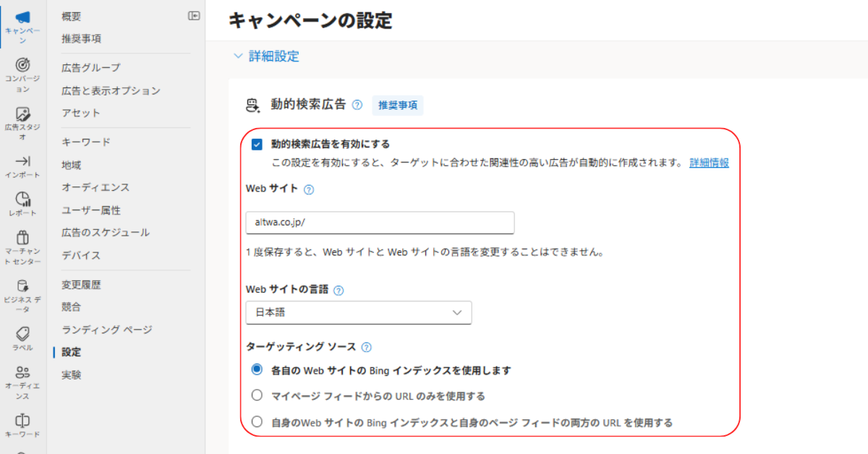Click the 詳細情報 link
This screenshot has width=868, height=454.
click(709, 163)
